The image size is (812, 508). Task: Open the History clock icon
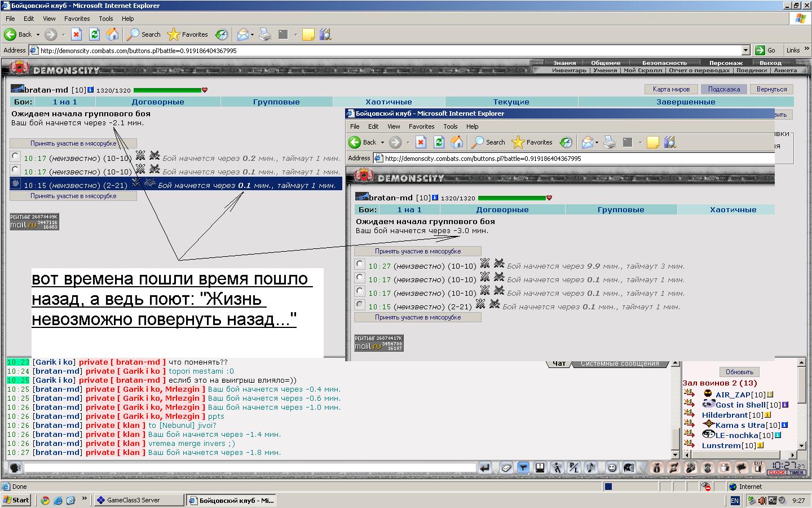222,34
